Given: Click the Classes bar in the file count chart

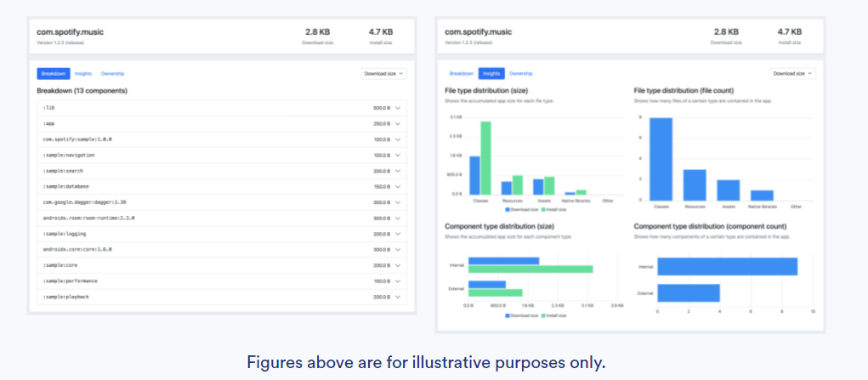Looking at the screenshot, I should (x=661, y=158).
